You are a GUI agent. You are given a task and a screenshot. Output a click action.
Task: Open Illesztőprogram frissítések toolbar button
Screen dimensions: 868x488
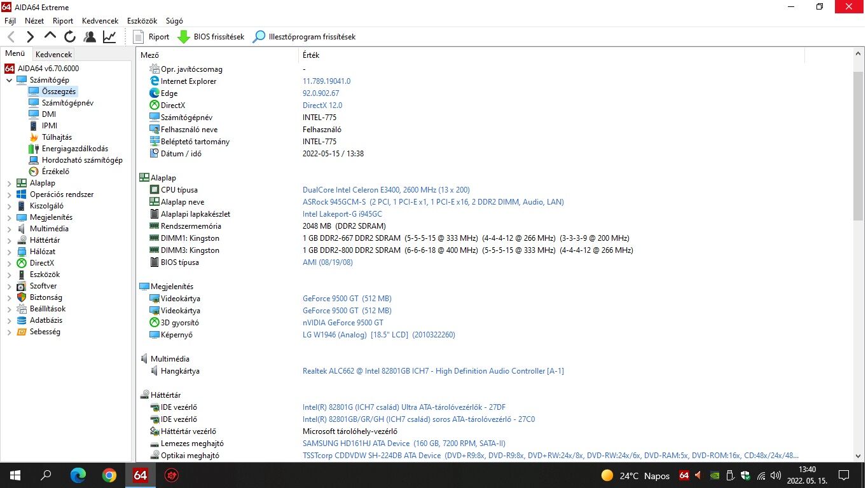tap(304, 37)
